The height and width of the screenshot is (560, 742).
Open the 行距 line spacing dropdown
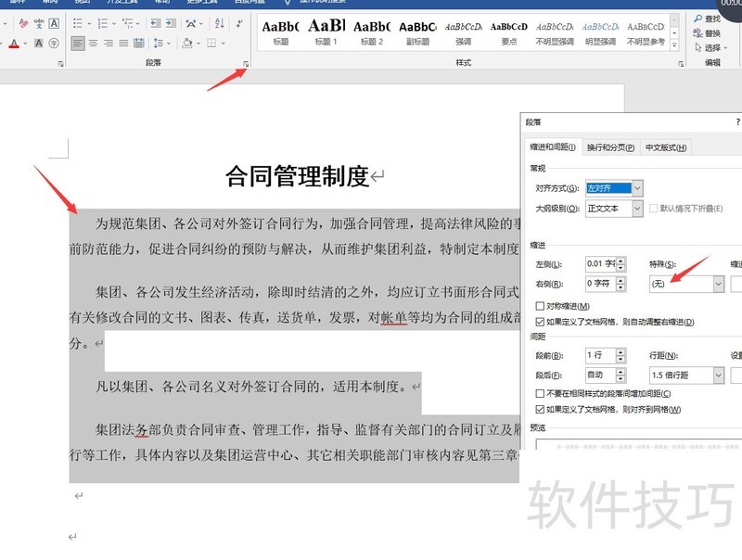718,375
